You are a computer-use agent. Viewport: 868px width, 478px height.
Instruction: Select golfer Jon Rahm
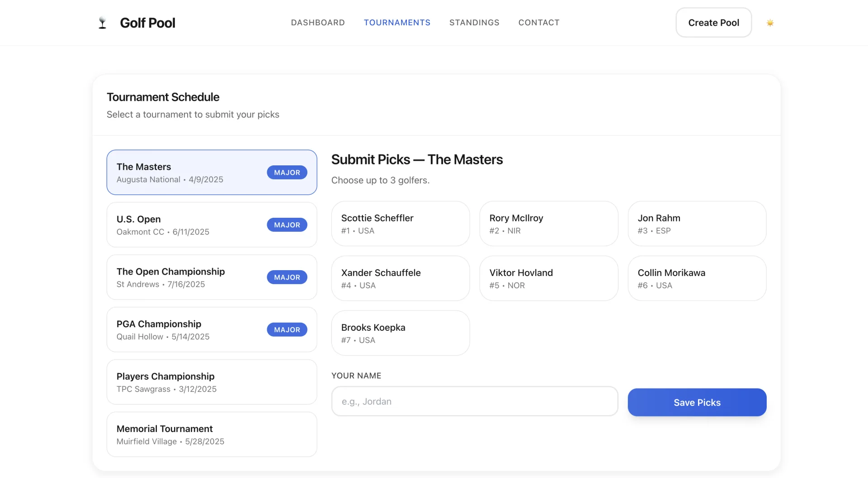697,224
